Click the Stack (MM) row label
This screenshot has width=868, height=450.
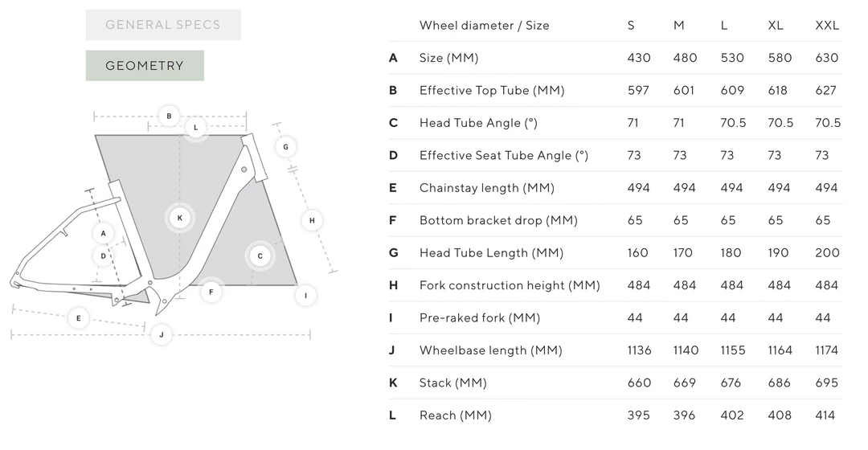(452, 383)
